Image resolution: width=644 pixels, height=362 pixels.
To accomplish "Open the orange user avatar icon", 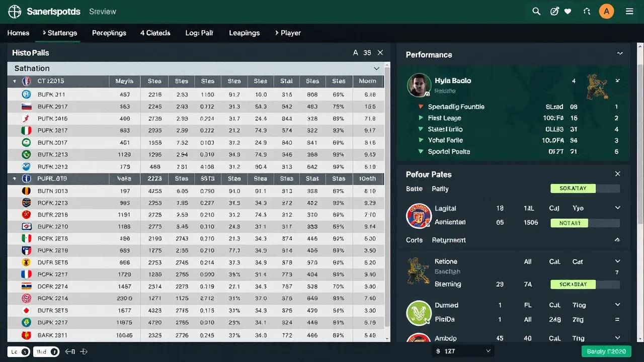I will [606, 11].
